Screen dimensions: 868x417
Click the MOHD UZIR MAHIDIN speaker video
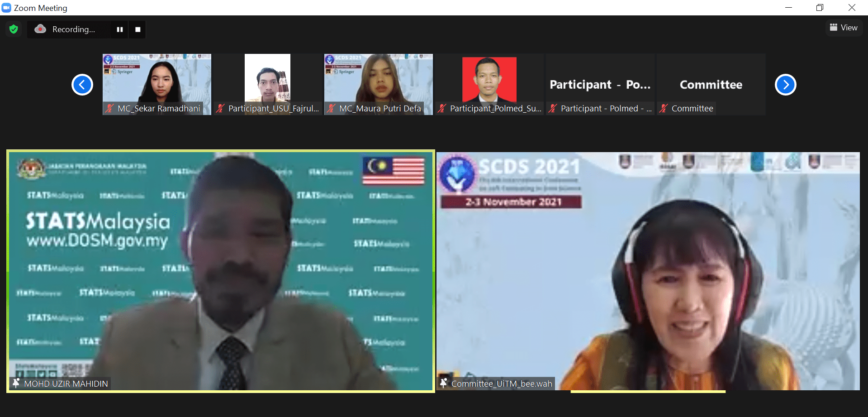221,271
